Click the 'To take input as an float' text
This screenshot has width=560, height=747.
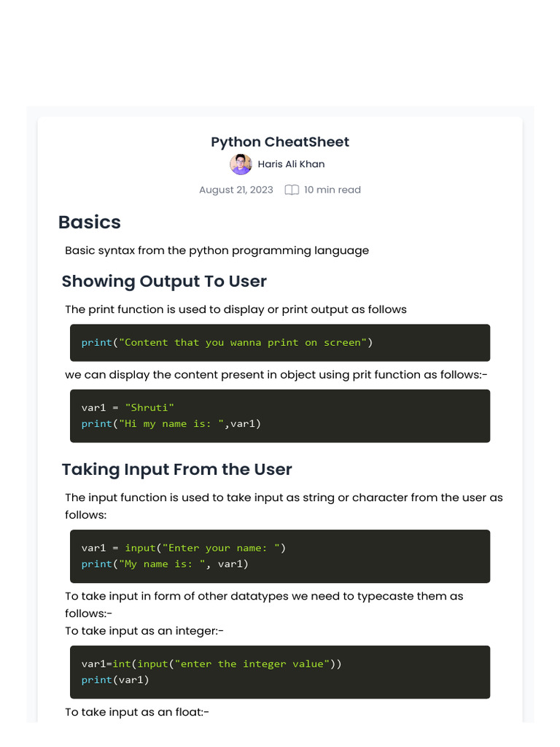[137, 712]
